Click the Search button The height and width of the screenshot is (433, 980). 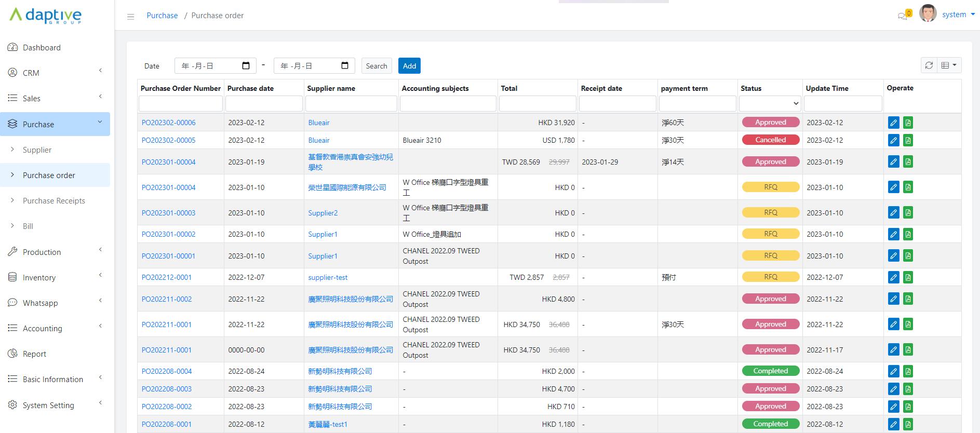tap(377, 66)
